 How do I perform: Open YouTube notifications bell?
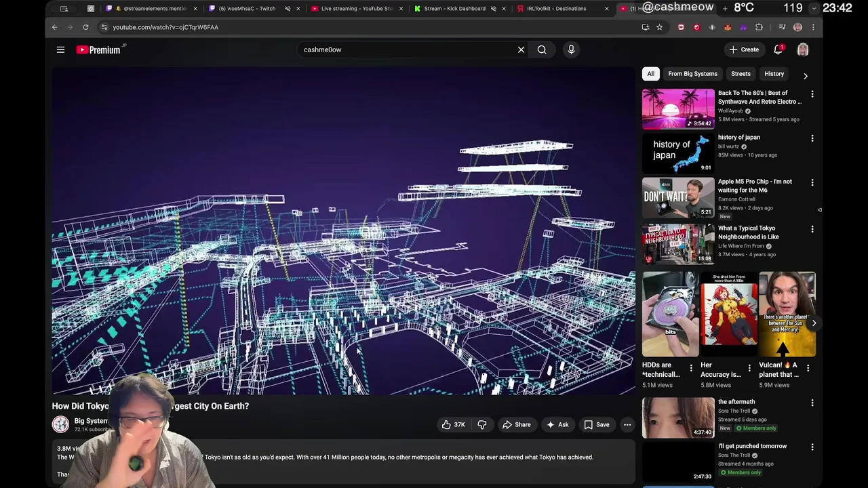pos(778,49)
